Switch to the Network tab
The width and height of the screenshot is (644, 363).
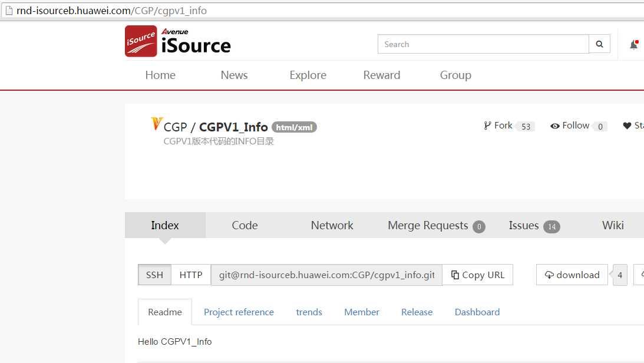pyautogui.click(x=332, y=226)
